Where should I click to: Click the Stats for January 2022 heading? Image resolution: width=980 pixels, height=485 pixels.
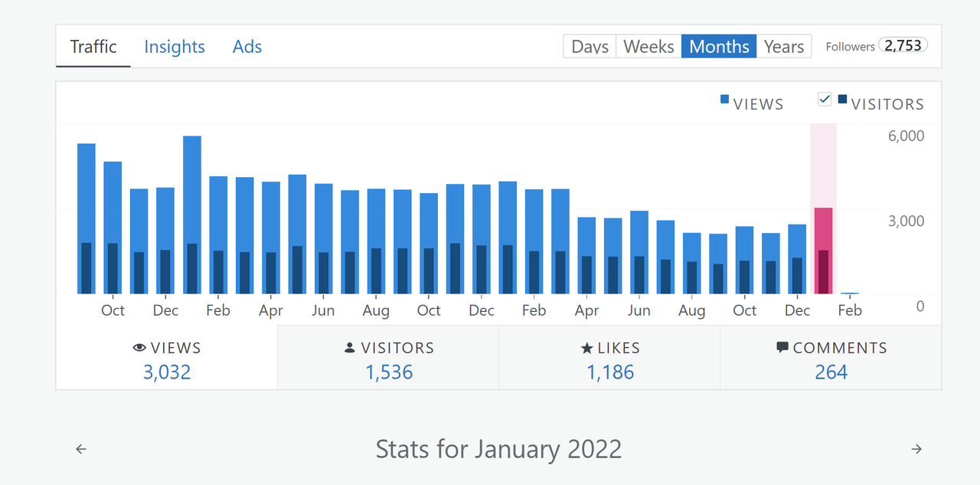[x=498, y=449]
